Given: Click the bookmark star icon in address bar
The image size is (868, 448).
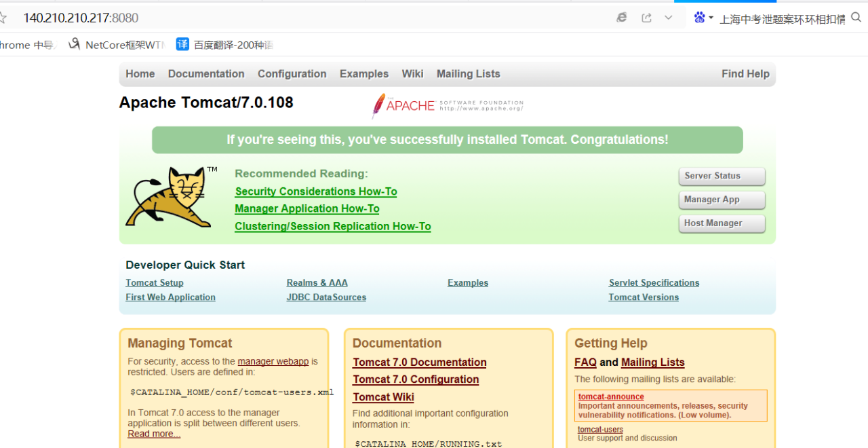Looking at the screenshot, I should tap(3, 18).
